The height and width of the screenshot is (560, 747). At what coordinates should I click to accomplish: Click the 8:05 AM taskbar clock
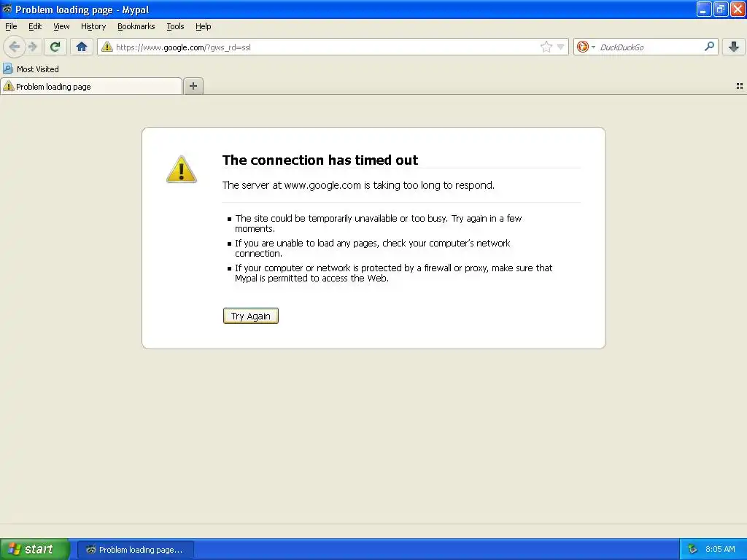coord(720,549)
